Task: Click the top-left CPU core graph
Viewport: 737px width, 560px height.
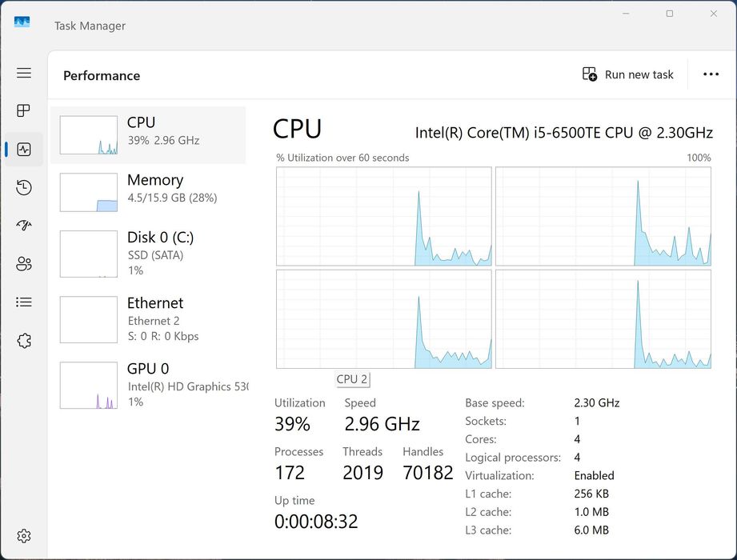Action: (x=384, y=216)
